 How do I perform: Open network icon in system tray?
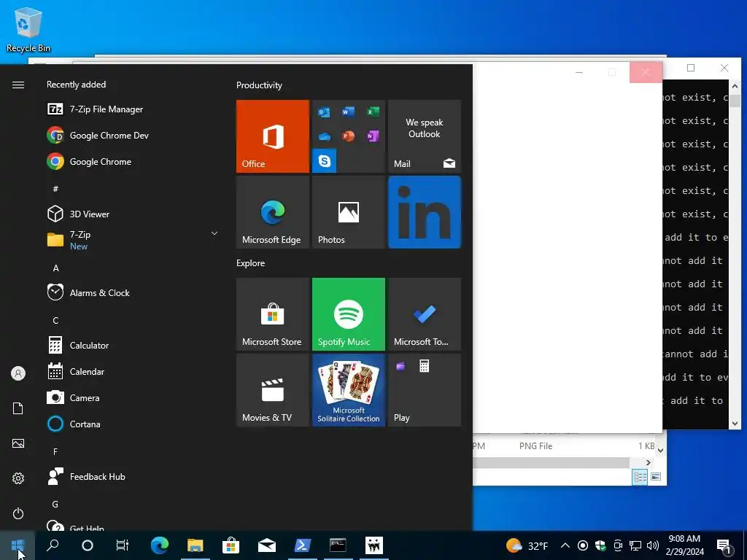point(635,545)
